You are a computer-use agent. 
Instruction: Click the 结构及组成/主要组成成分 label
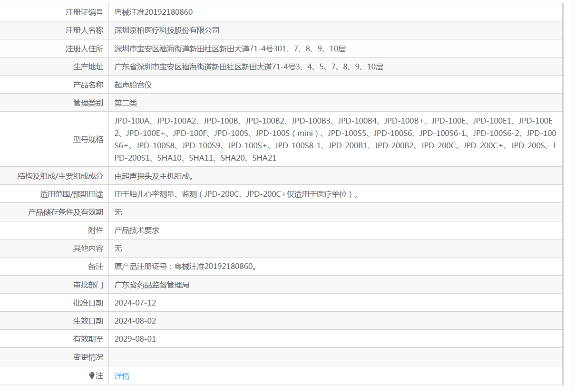tap(60, 176)
